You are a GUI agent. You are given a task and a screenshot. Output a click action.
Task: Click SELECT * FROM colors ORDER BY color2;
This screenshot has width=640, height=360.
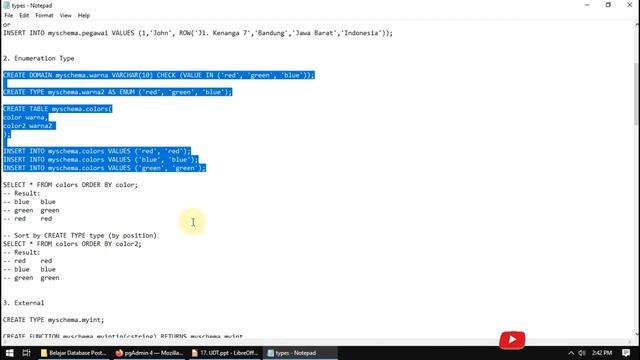(x=72, y=244)
